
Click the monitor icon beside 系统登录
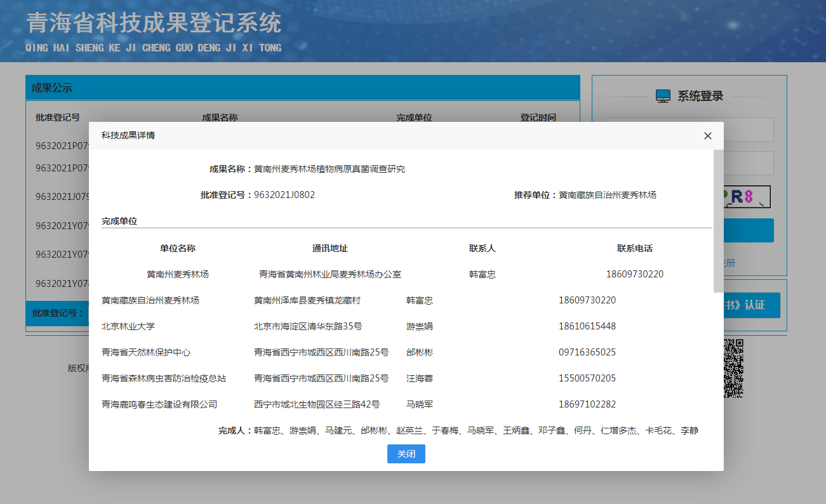point(663,96)
